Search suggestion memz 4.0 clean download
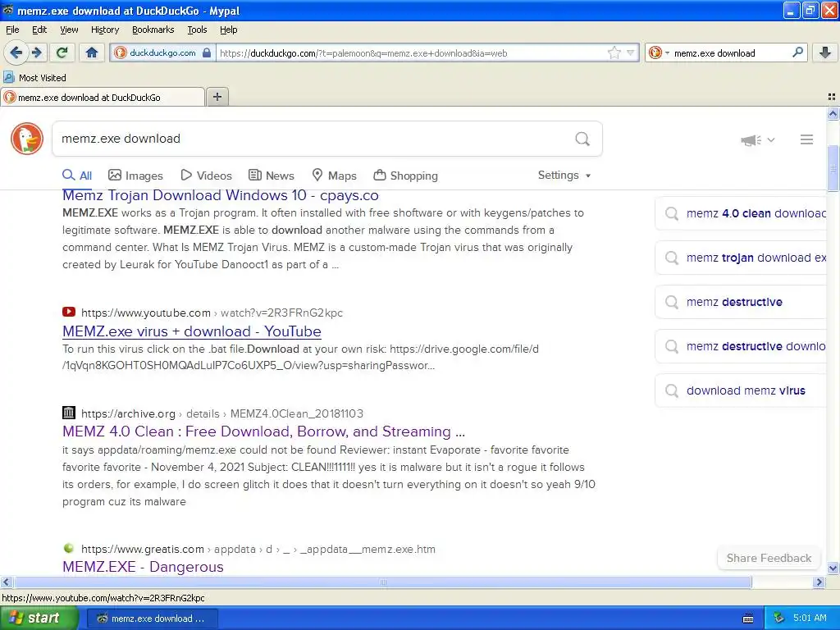The width and height of the screenshot is (840, 630). (x=741, y=213)
